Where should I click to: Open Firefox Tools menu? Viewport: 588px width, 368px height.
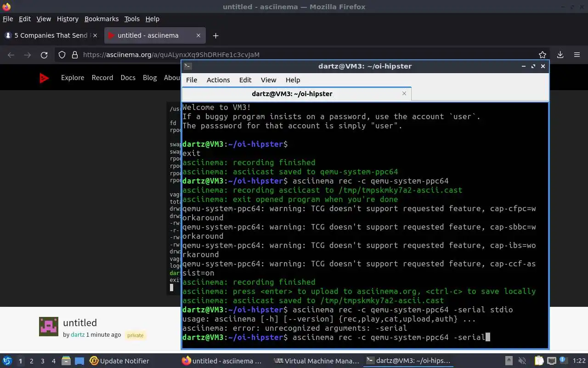(x=132, y=19)
